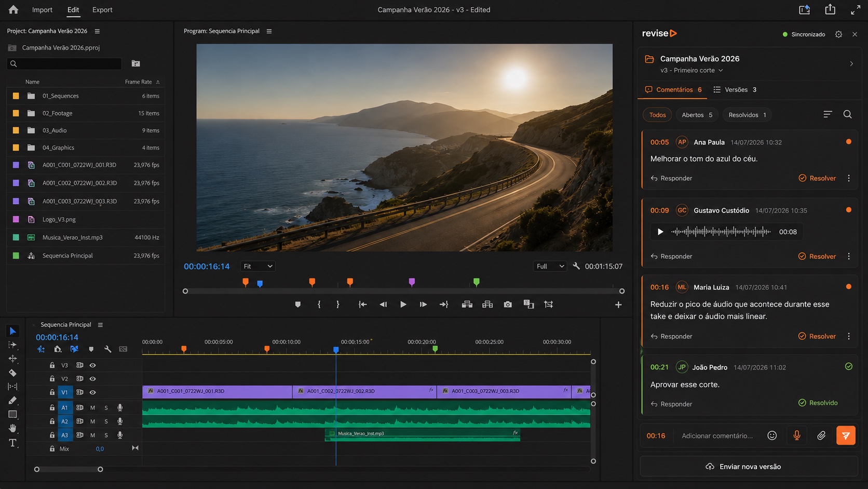Toggle V2 track visibility eye
Screen dimensions: 868x489
click(92, 379)
